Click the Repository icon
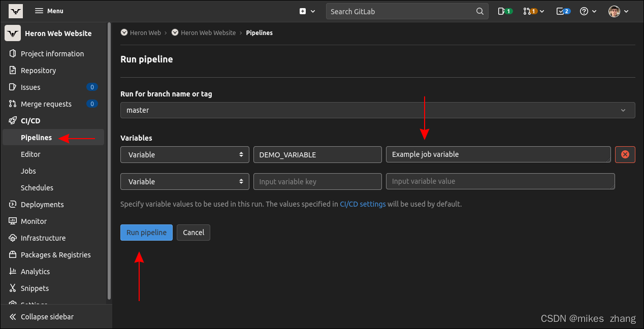Screen dimensions: 644x329 tap(13, 70)
